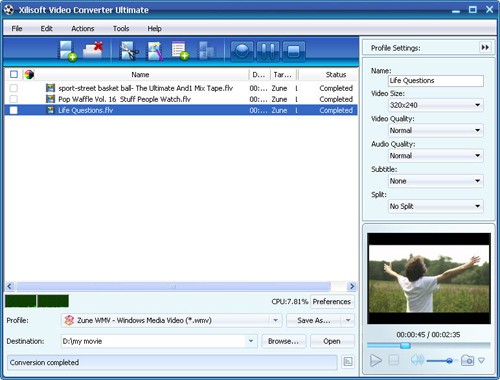Open the Effects magic wand tool
The width and height of the screenshot is (500, 380).
pyautogui.click(x=155, y=51)
